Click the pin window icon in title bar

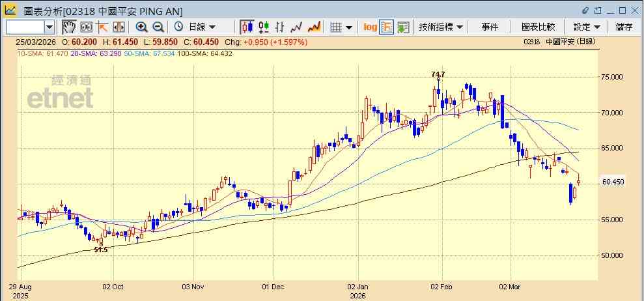[598, 10]
